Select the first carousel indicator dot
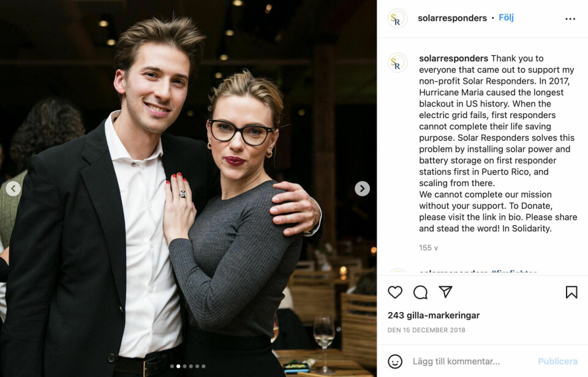This screenshot has width=588, height=377. (172, 366)
